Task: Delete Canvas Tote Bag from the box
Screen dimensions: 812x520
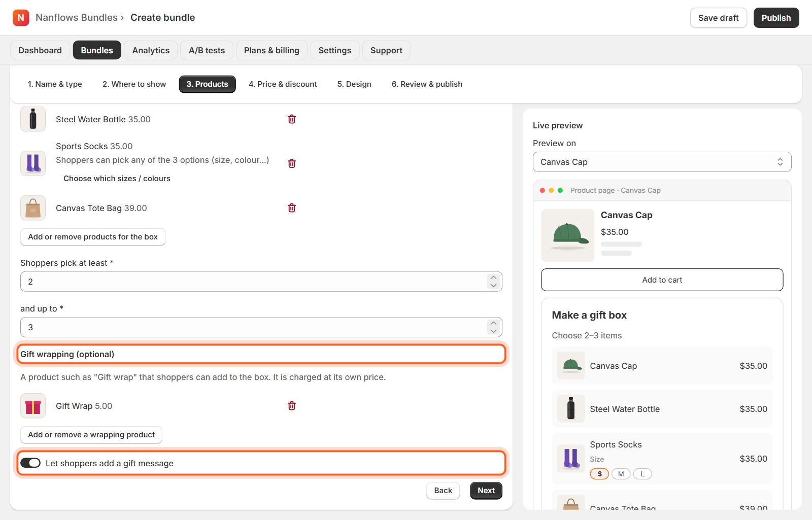Action: click(x=292, y=208)
